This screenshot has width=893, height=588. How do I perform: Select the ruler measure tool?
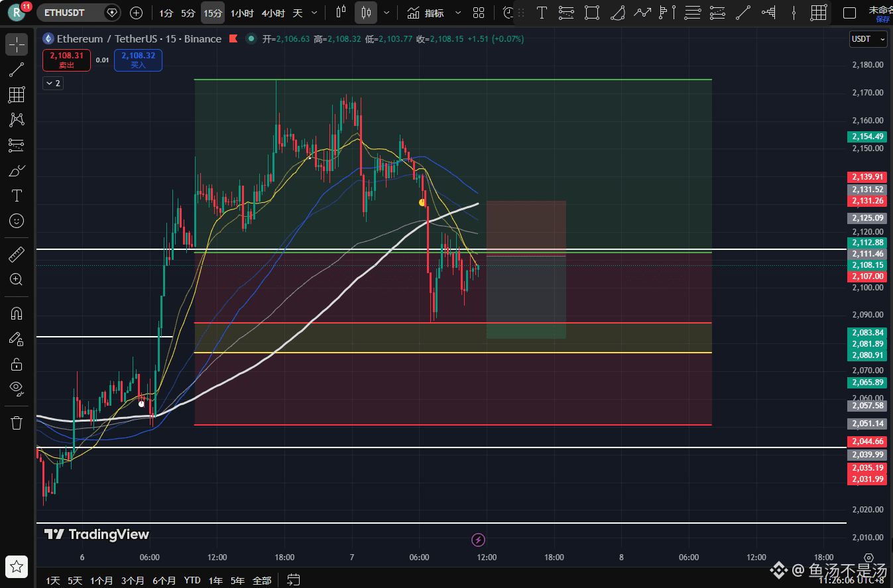17,254
